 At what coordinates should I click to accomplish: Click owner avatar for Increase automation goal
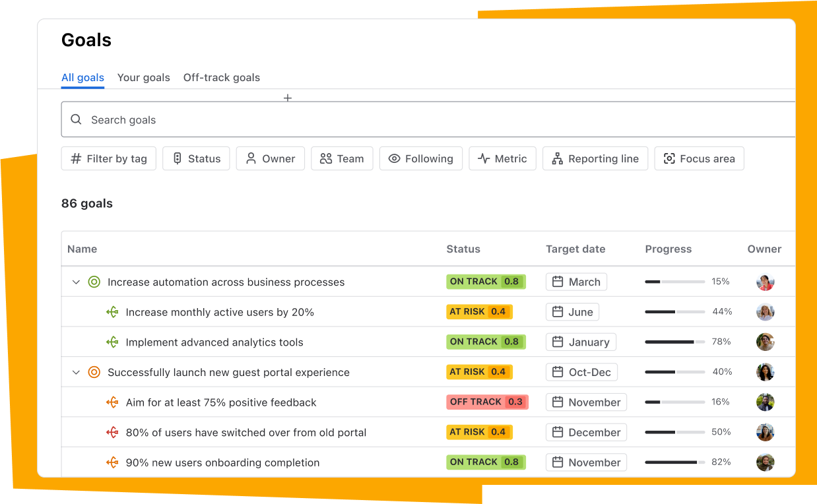click(765, 282)
